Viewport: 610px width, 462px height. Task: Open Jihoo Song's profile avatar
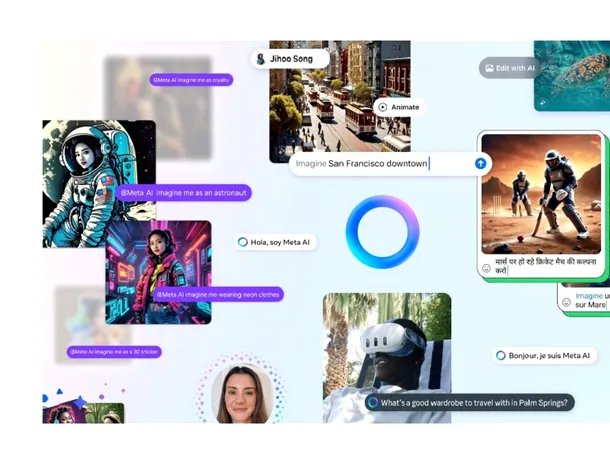tap(260, 59)
